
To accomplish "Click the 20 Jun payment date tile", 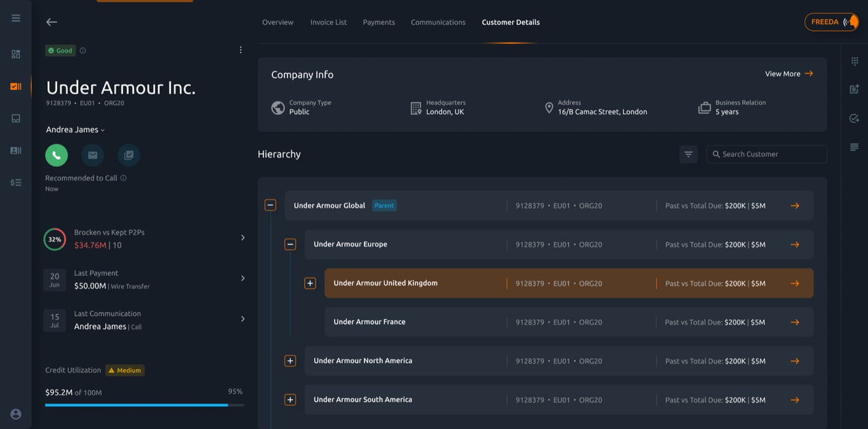I will tap(55, 280).
